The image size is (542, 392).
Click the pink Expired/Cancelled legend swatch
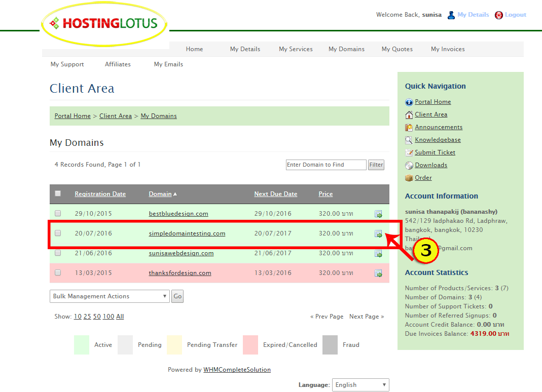tap(250, 345)
